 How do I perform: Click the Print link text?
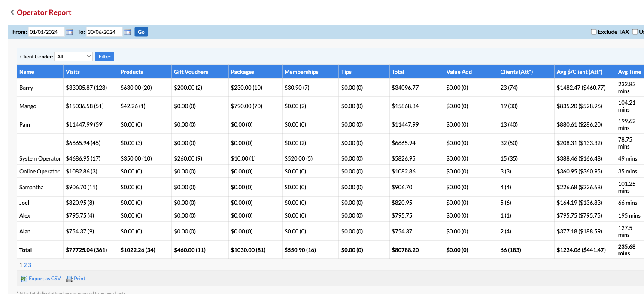pos(79,279)
